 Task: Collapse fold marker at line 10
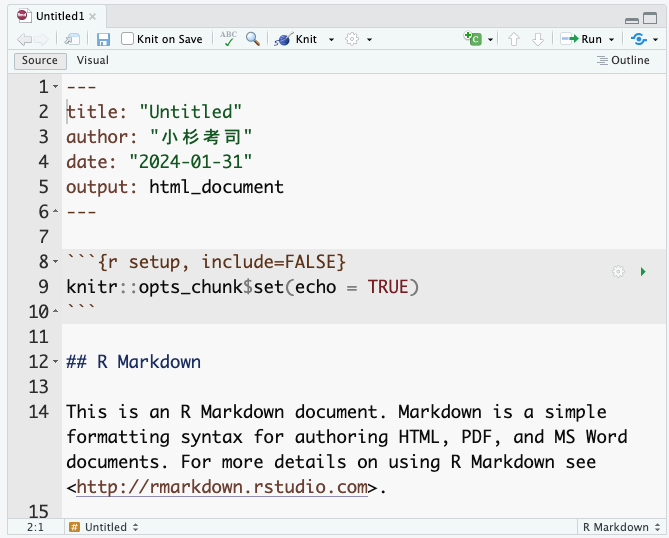coord(55,311)
